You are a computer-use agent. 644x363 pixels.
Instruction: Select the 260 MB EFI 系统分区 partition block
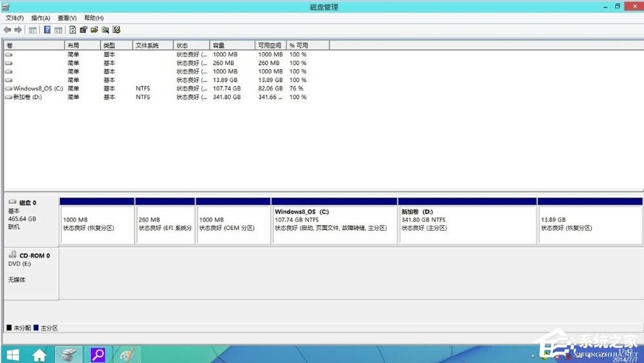(165, 221)
